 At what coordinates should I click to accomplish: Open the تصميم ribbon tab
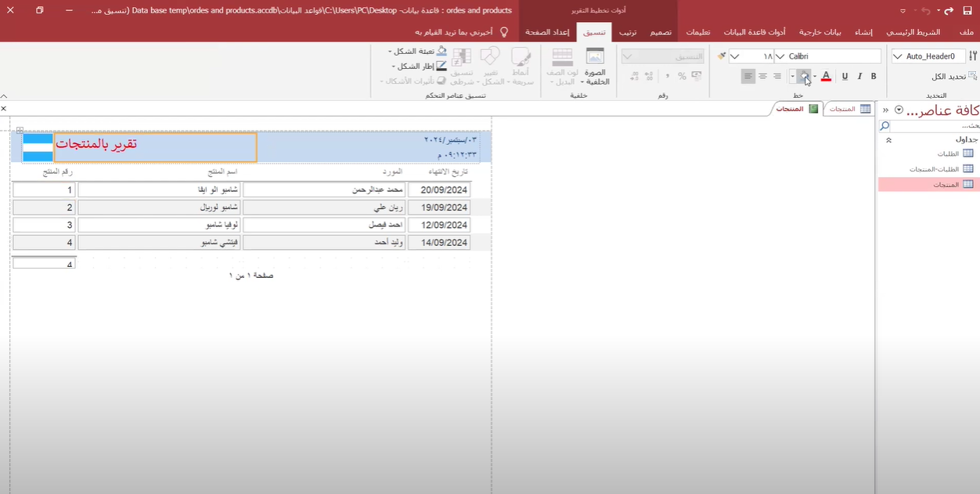pyautogui.click(x=661, y=32)
